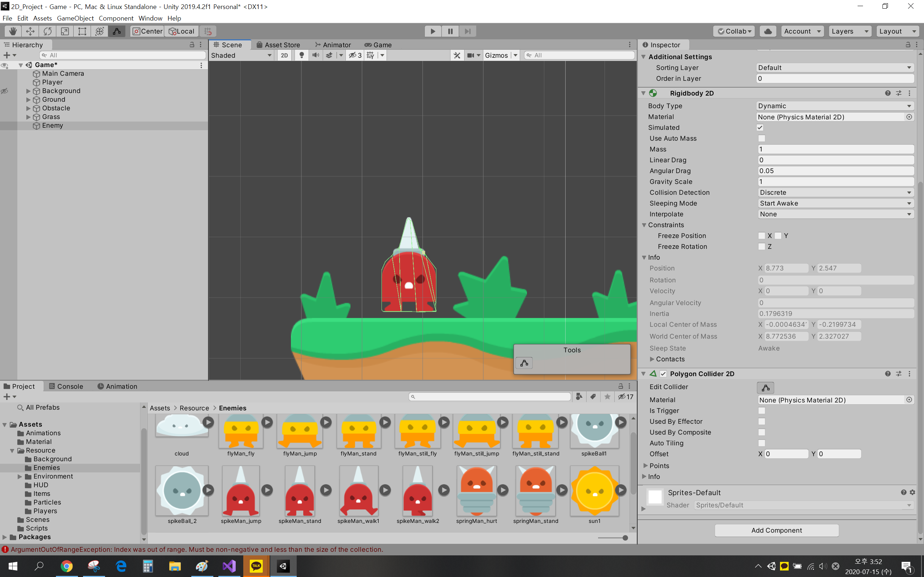The image size is (924, 577).
Task: Select the Hand tool in toolbar
Action: 13,31
